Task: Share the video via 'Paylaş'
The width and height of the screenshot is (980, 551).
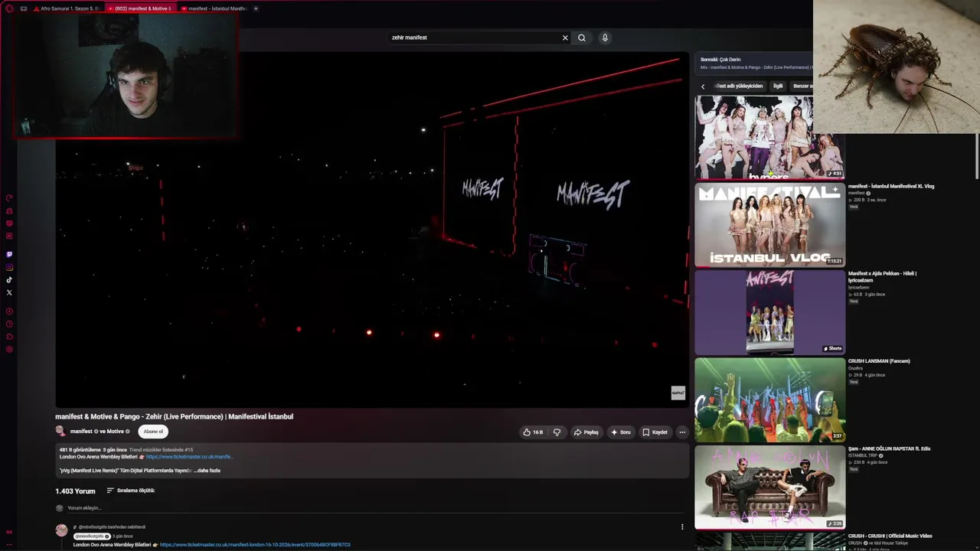Action: (x=586, y=432)
